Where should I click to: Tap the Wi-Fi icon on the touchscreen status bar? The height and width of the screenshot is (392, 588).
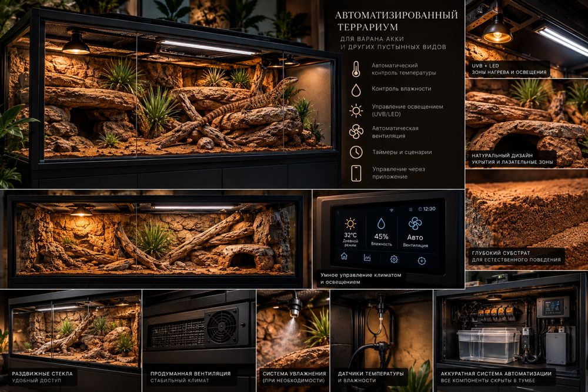pyautogui.click(x=392, y=210)
